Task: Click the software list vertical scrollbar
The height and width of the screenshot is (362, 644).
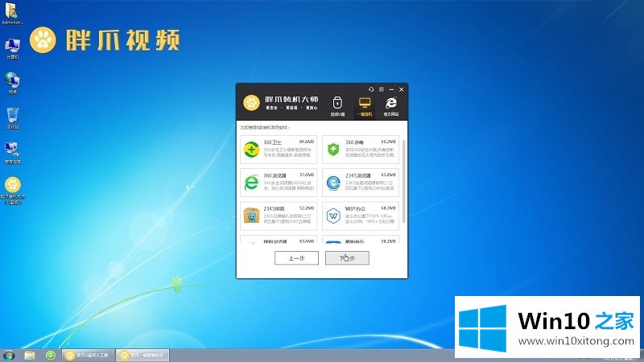Action: 404,182
